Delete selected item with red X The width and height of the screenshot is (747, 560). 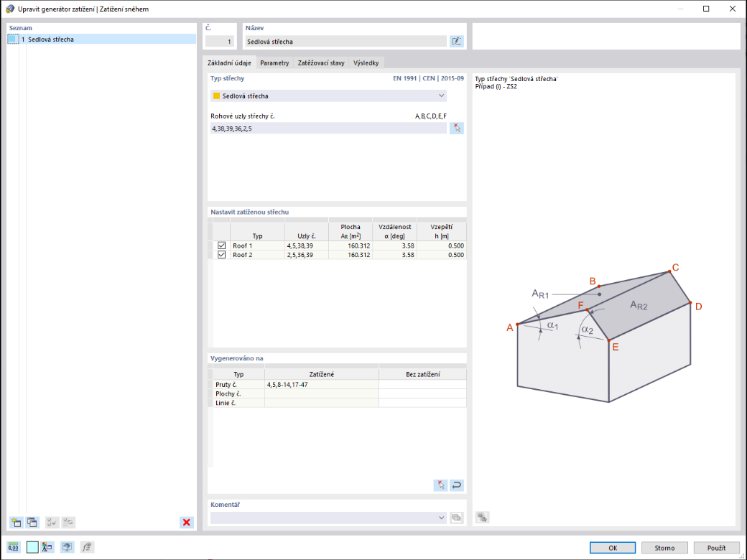click(187, 523)
